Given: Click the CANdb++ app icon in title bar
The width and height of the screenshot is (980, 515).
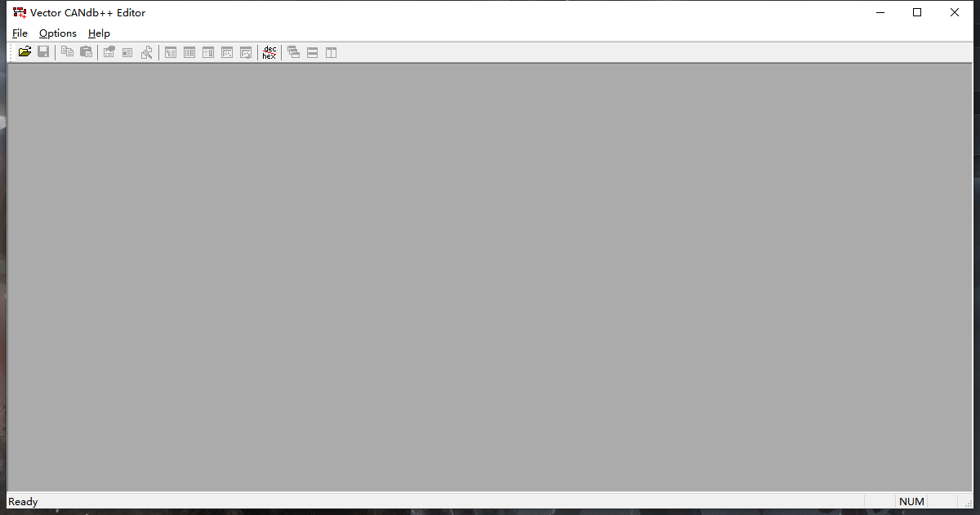Looking at the screenshot, I should pyautogui.click(x=20, y=12).
